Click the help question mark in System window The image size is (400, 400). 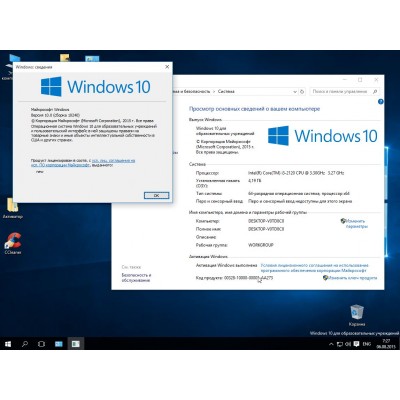tap(381, 102)
